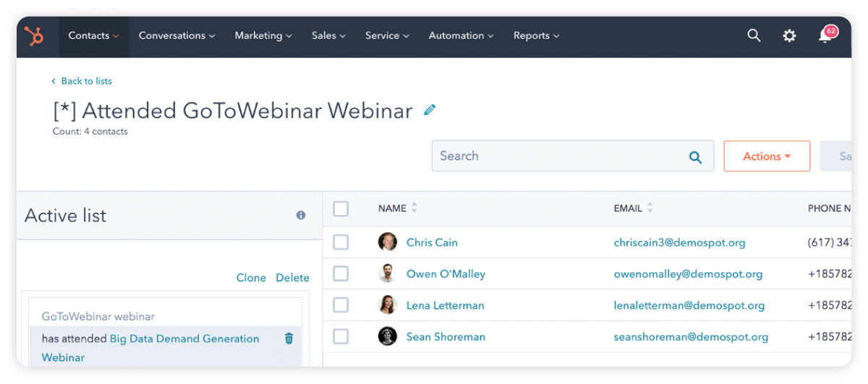The image size is (868, 384).
Task: Open the Actions dropdown button
Action: [767, 156]
